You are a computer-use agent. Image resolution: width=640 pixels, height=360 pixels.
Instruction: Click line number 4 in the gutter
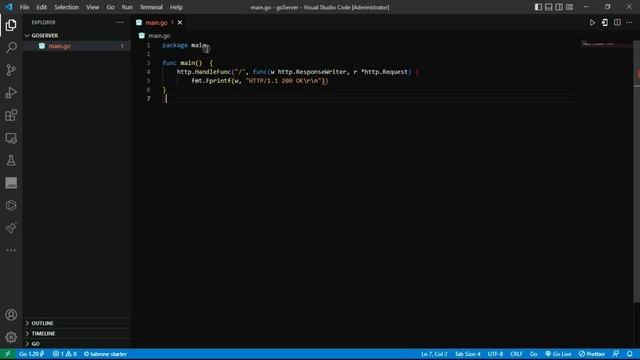pyautogui.click(x=149, y=72)
